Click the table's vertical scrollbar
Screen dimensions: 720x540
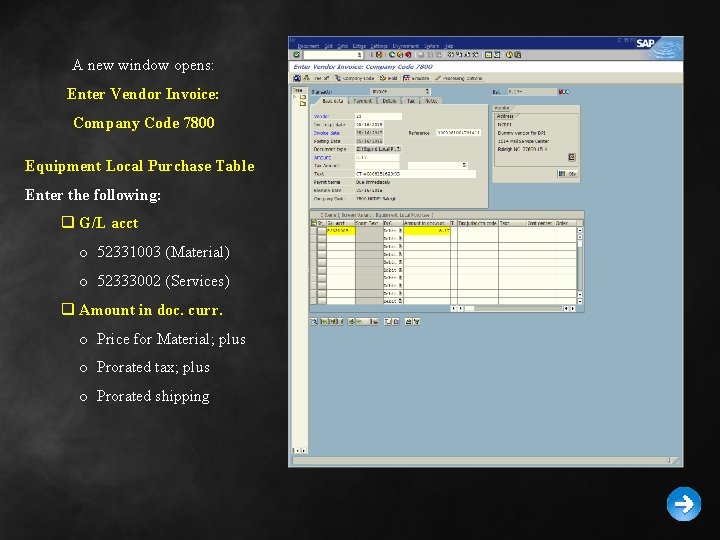580,265
